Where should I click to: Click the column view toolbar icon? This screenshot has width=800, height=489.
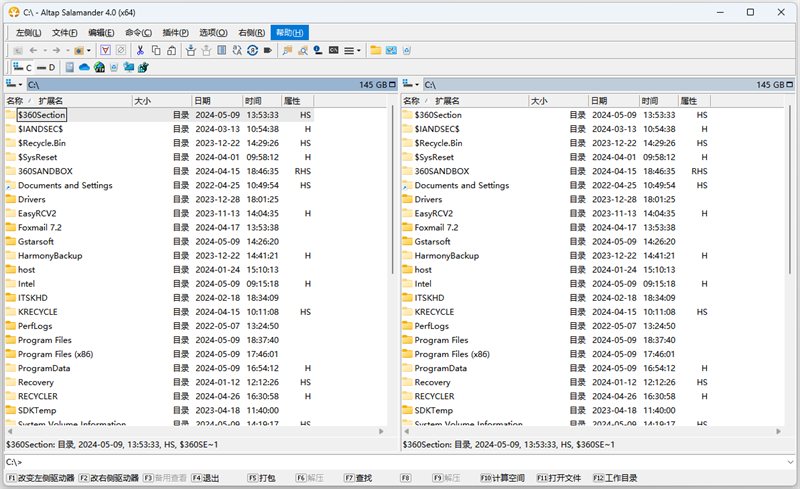click(221, 50)
